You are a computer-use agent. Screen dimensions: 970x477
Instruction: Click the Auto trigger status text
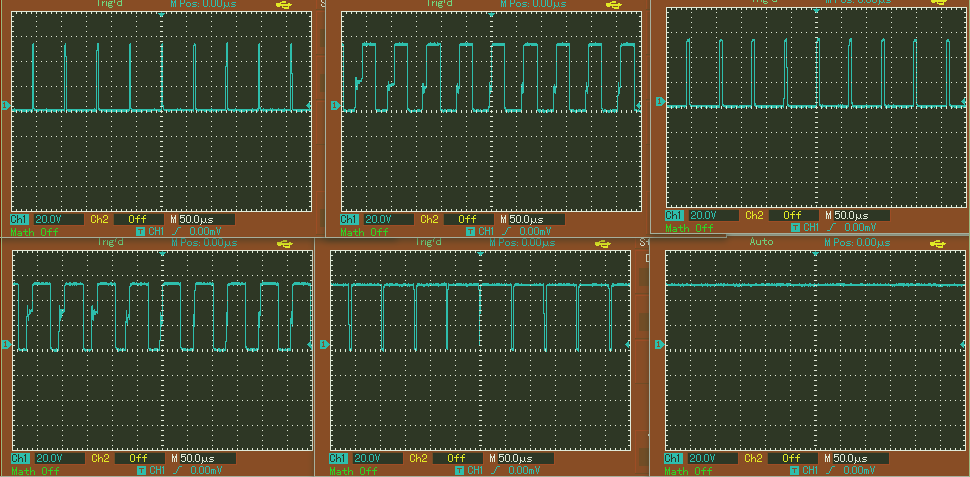[x=760, y=243]
